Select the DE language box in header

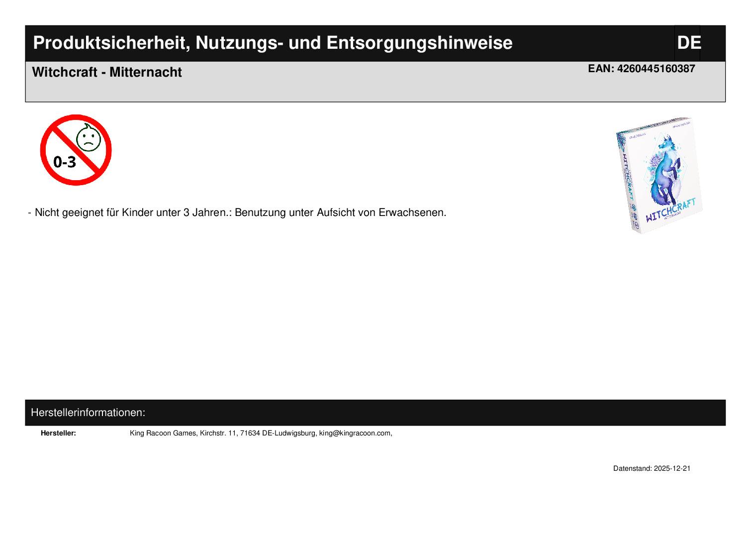[x=688, y=43]
